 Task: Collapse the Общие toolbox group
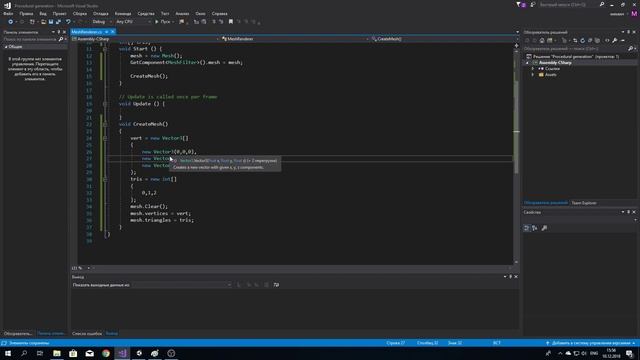[6, 47]
